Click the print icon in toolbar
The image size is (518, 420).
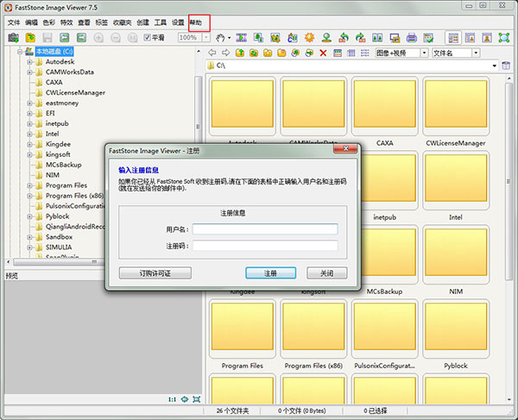tap(413, 38)
